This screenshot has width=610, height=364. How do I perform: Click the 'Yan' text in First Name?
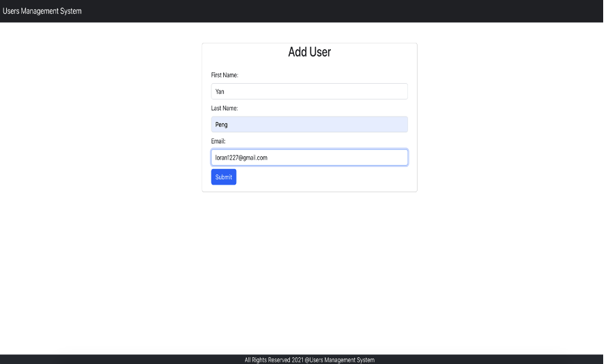(220, 91)
